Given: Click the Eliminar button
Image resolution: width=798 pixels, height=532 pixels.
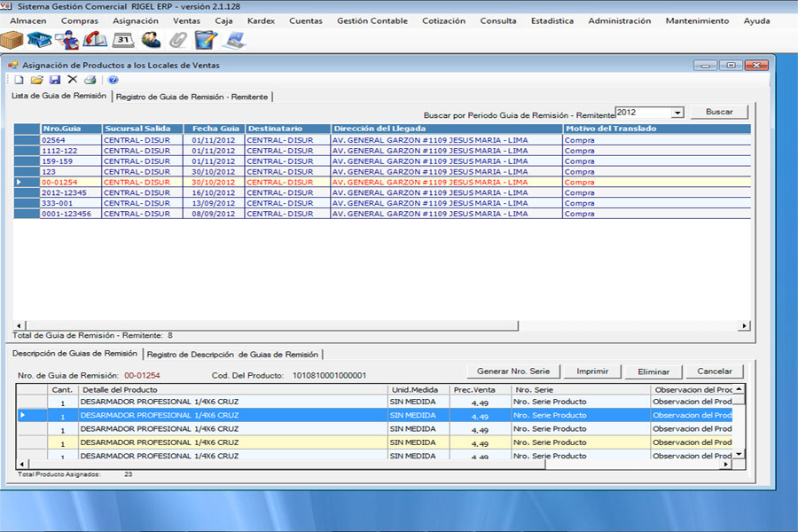Looking at the screenshot, I should pos(653,372).
